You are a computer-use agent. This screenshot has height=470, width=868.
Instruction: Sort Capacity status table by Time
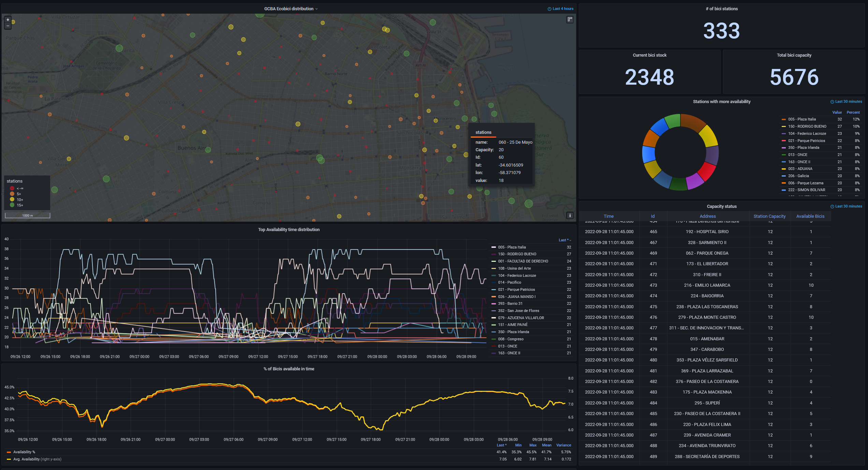pyautogui.click(x=608, y=216)
